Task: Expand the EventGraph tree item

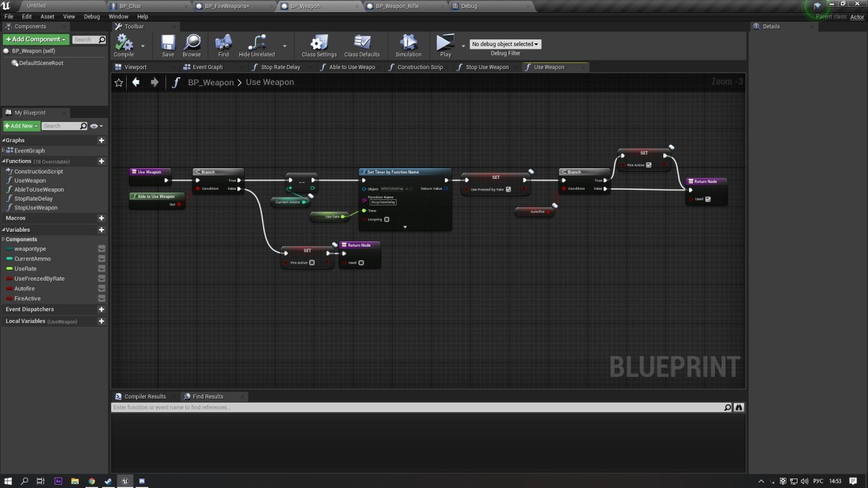Action: click(x=3, y=150)
